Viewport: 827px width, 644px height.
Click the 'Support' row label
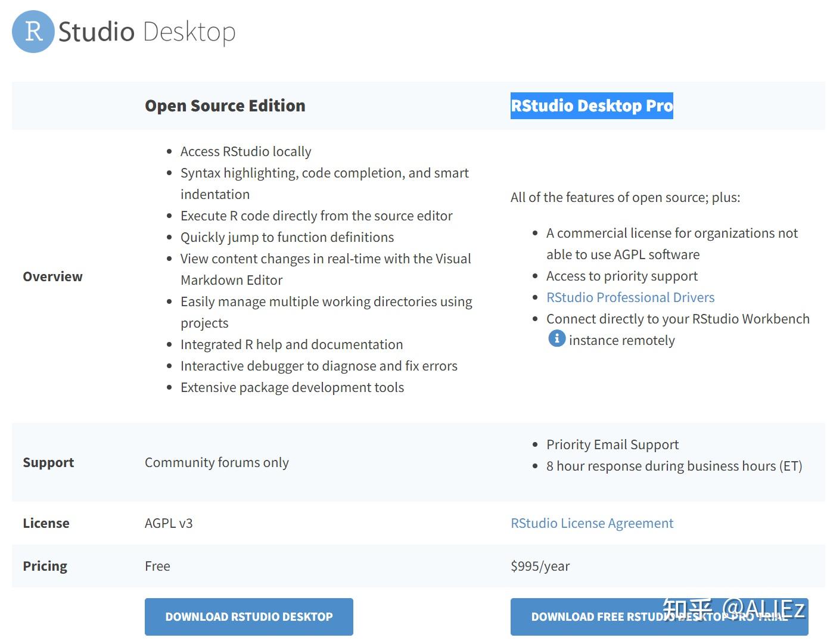click(48, 462)
